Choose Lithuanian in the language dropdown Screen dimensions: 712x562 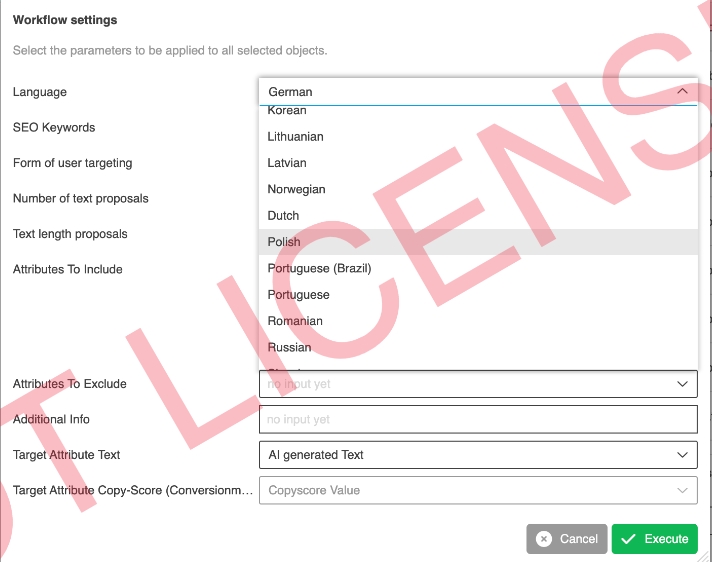coord(295,136)
